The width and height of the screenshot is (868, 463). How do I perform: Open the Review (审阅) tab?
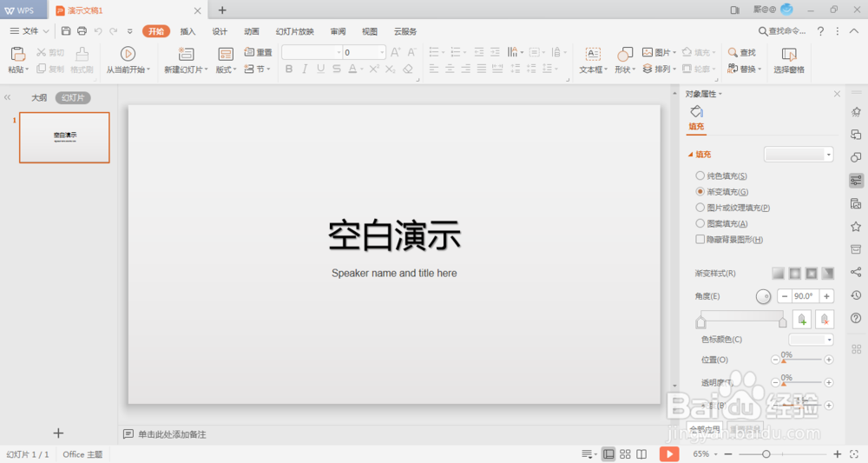[338, 31]
